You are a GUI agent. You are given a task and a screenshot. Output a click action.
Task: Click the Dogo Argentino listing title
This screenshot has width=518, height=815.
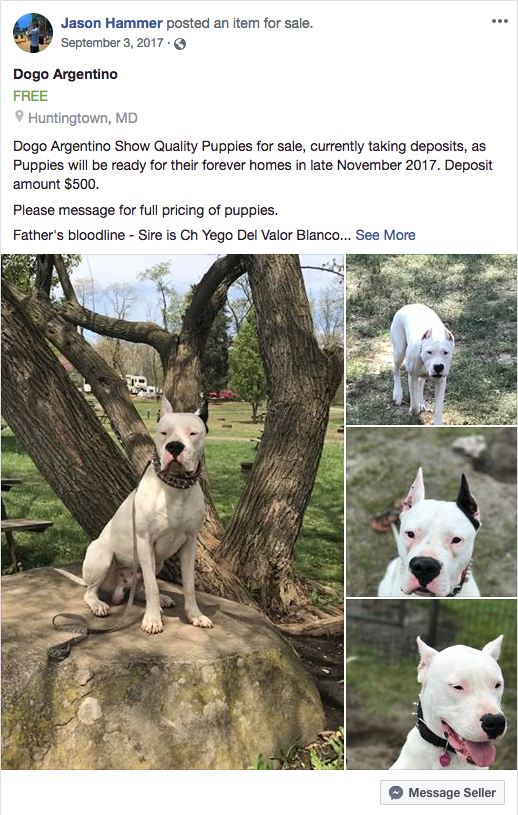tap(65, 74)
